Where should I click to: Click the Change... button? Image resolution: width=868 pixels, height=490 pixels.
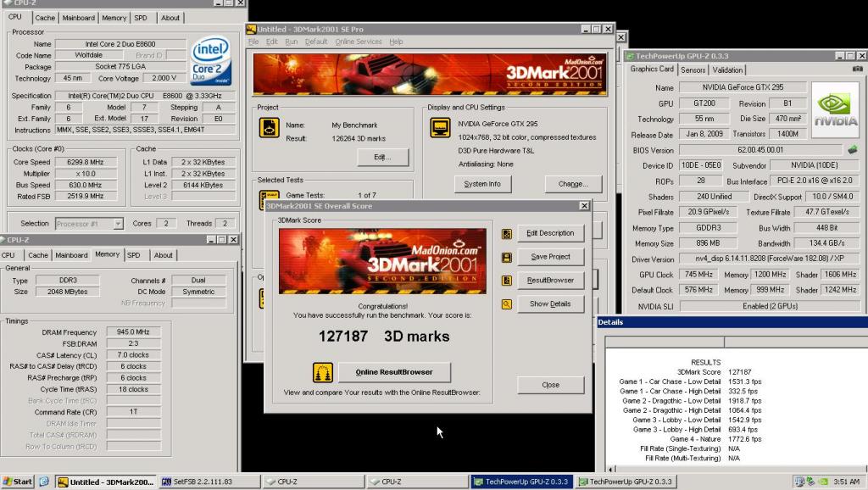point(573,184)
